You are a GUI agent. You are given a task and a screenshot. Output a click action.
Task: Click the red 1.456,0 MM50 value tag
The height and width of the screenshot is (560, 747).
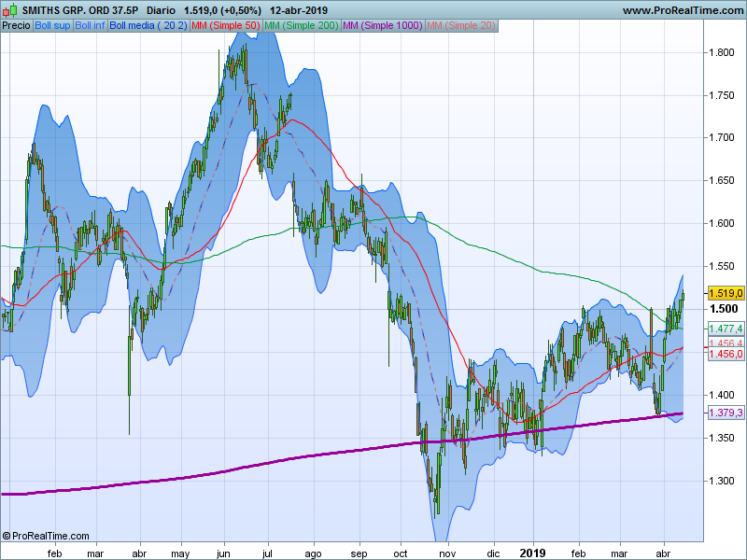pos(726,355)
